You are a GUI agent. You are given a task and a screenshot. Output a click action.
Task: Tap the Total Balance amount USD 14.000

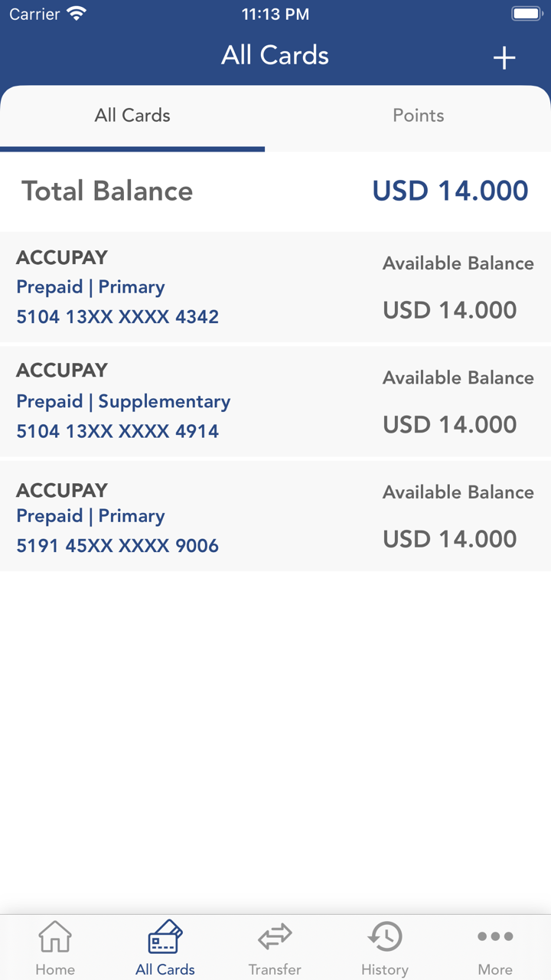pyautogui.click(x=450, y=191)
